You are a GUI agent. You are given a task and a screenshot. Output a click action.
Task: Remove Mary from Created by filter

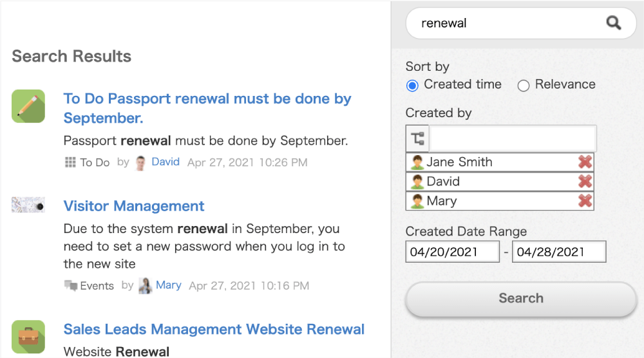[585, 201]
